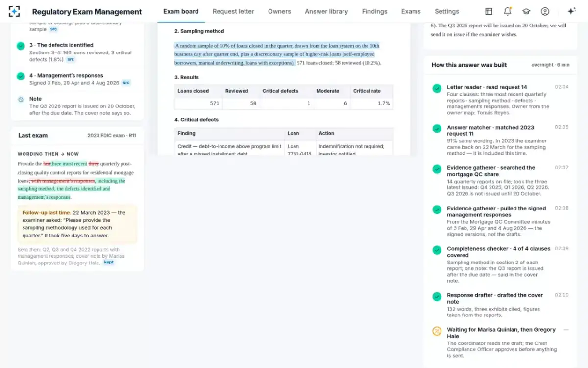Open the Findings tab
The width and height of the screenshot is (588, 368).
point(374,11)
